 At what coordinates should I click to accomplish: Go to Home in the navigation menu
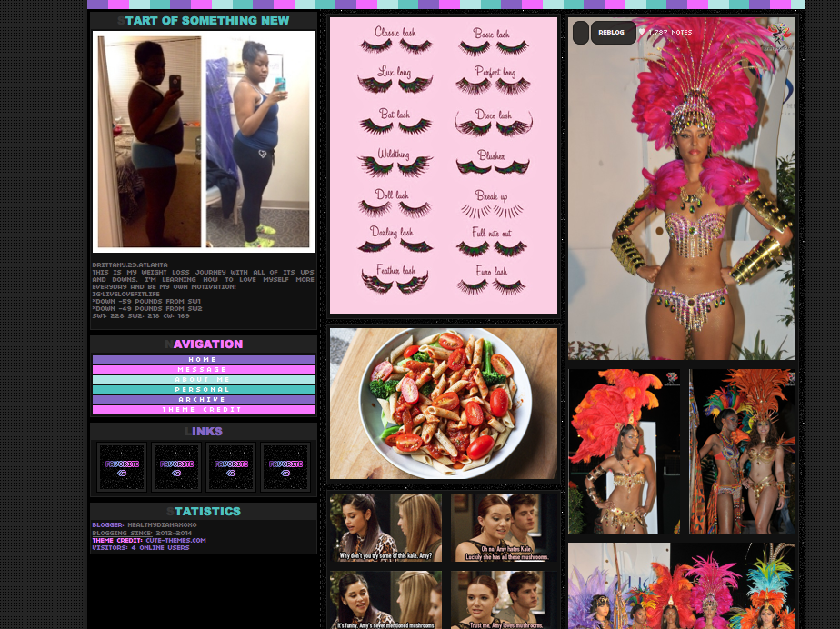point(204,360)
